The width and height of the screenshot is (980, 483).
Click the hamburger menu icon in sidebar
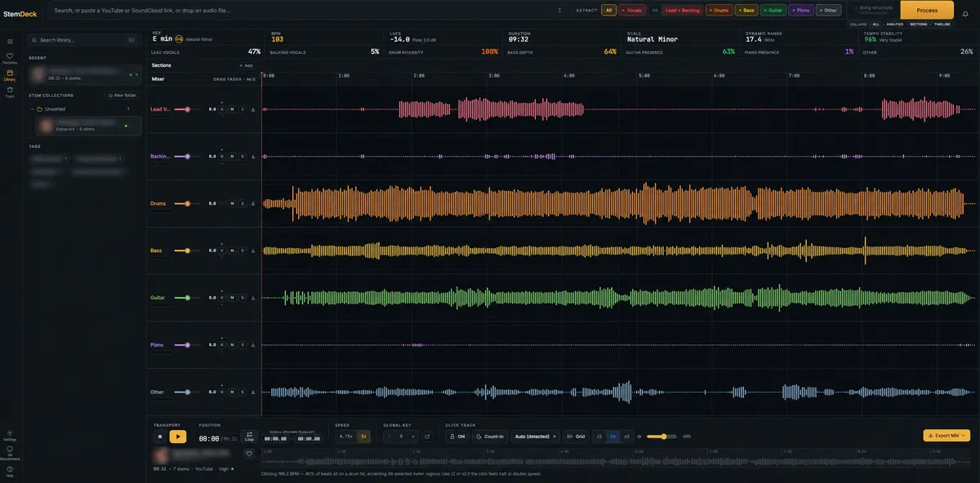pos(10,41)
